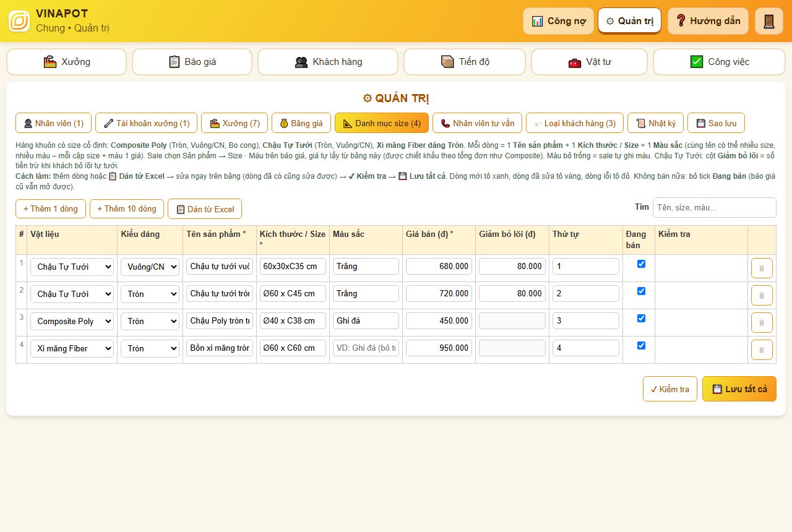The image size is (792, 532).
Task: Switch to Sao lưu tab
Action: click(716, 123)
